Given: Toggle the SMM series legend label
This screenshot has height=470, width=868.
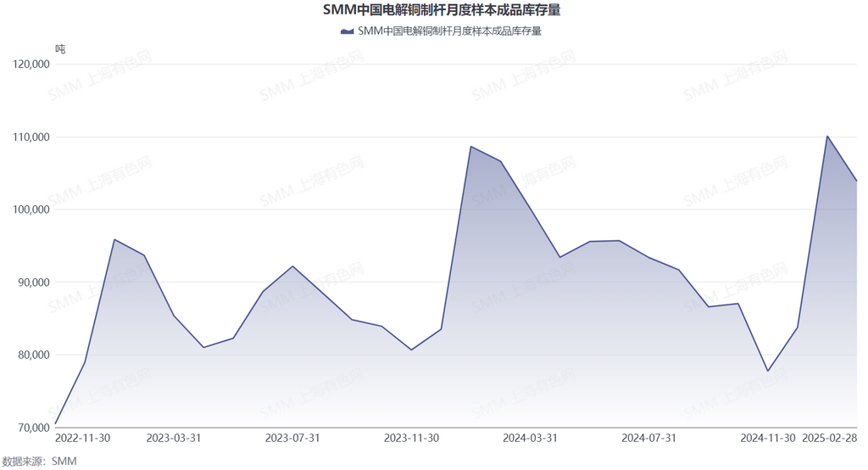Looking at the screenshot, I should (x=449, y=31).
